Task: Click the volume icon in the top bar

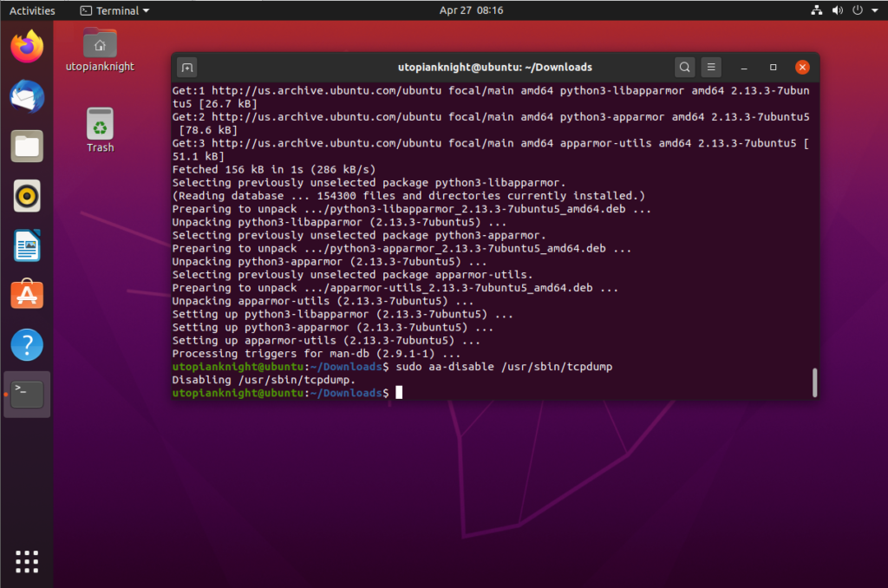Action: point(836,10)
